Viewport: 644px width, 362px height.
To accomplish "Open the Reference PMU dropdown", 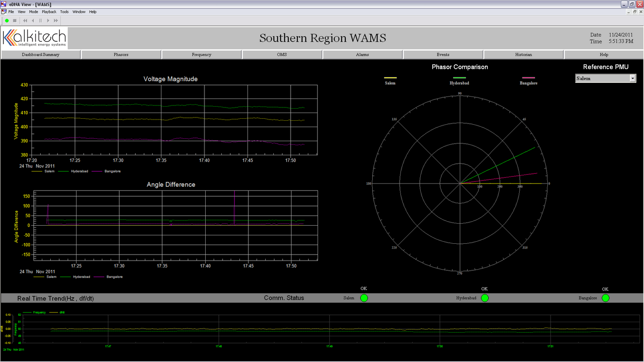I will (x=633, y=78).
